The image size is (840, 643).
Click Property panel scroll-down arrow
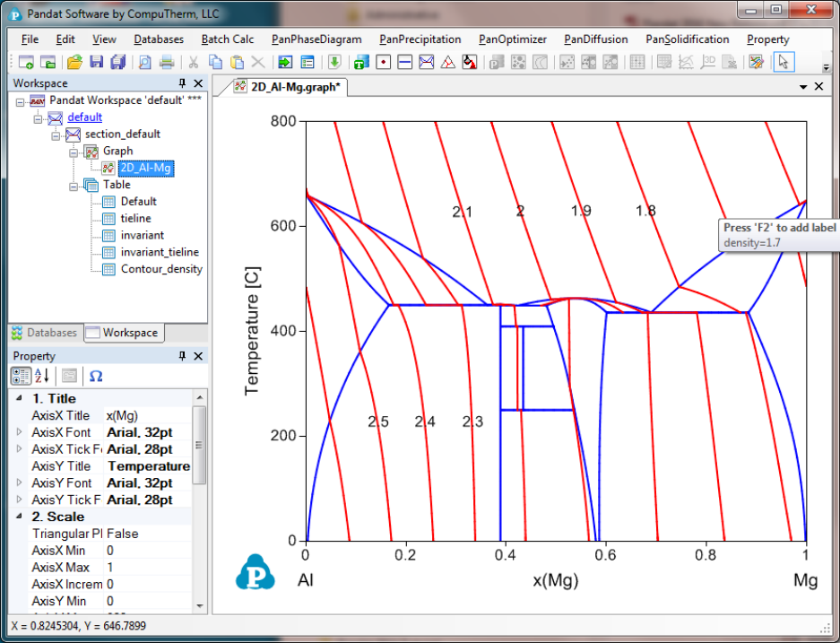click(x=200, y=605)
